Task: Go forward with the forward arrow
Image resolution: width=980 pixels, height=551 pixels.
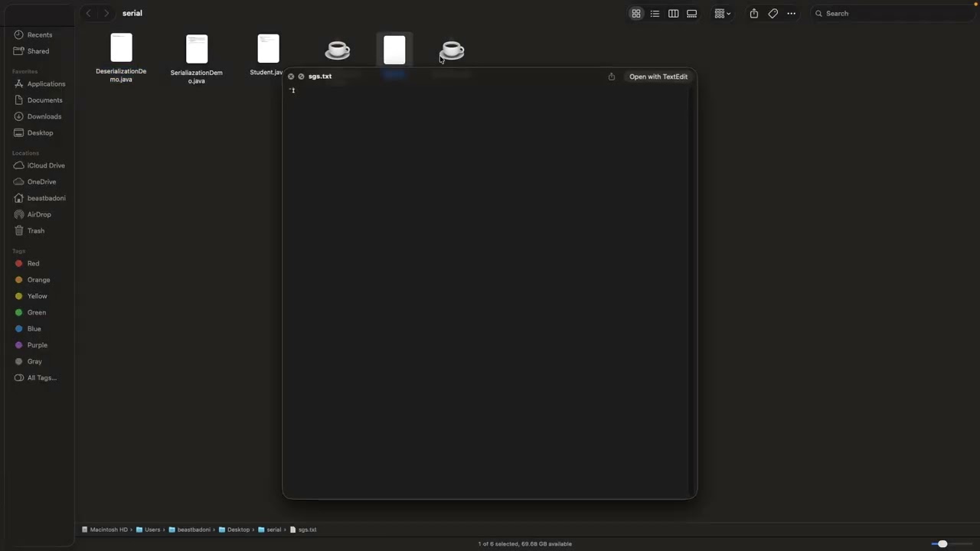Action: (x=106, y=13)
